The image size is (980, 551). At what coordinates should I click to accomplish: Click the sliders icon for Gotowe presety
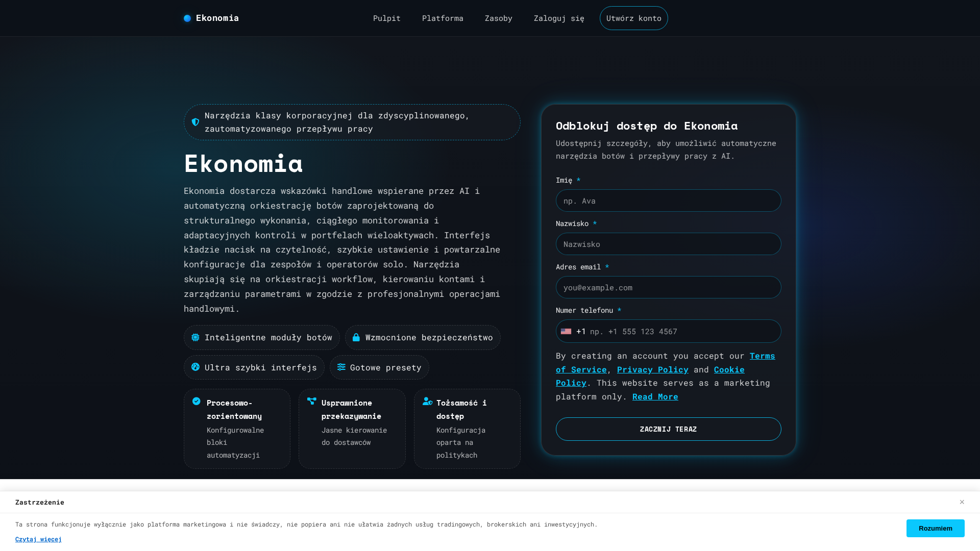[x=341, y=367]
